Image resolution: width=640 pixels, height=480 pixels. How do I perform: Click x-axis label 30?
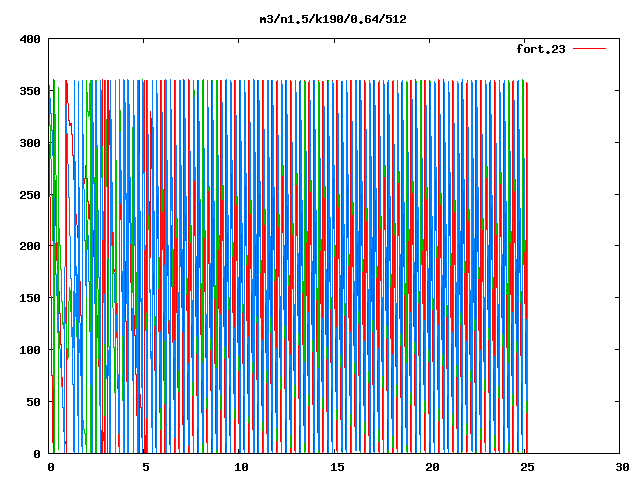click(622, 467)
